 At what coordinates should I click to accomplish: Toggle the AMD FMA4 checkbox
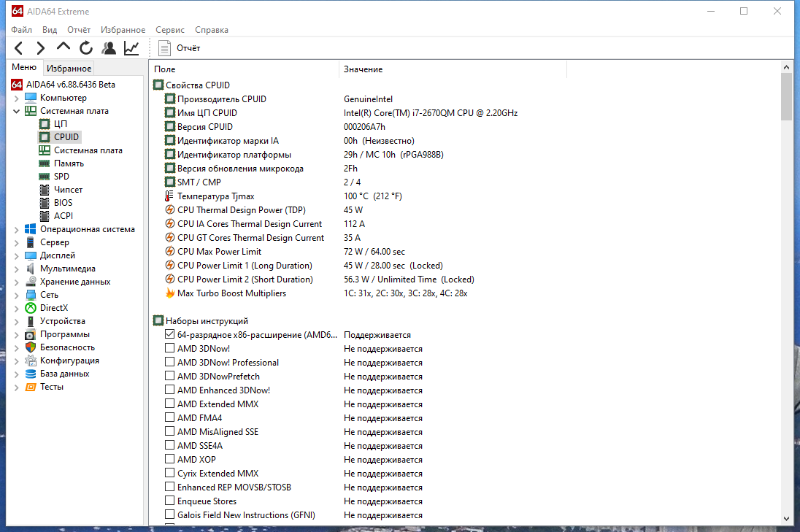click(170, 417)
